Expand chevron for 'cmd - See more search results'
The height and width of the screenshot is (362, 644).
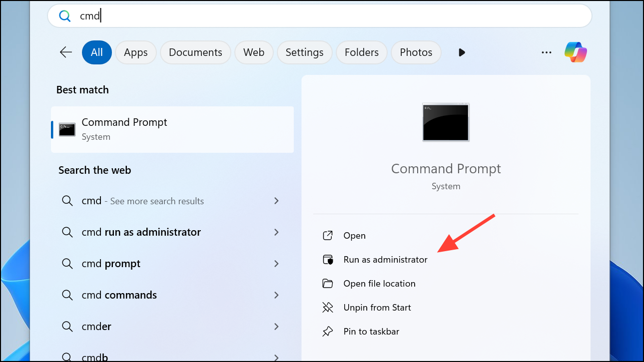pyautogui.click(x=276, y=201)
